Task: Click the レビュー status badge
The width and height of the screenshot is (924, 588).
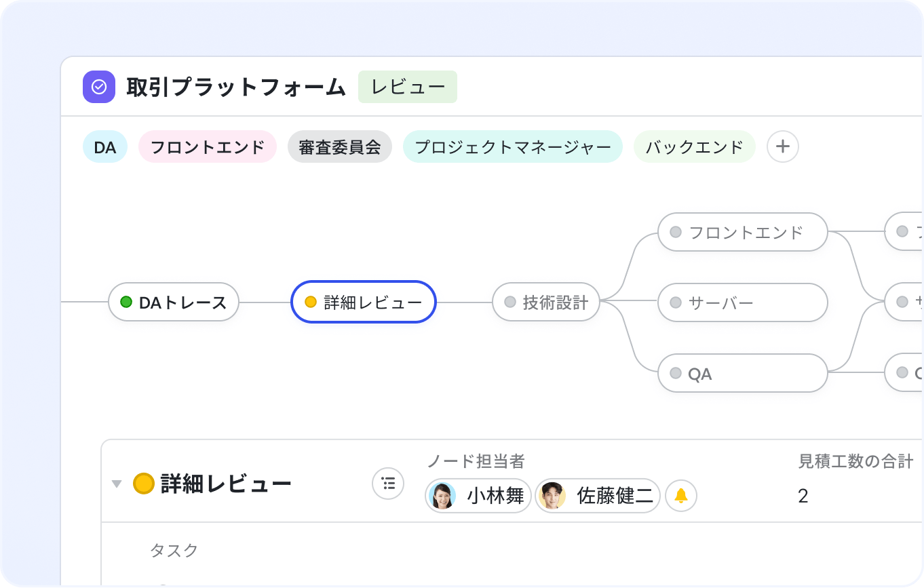Action: point(408,87)
